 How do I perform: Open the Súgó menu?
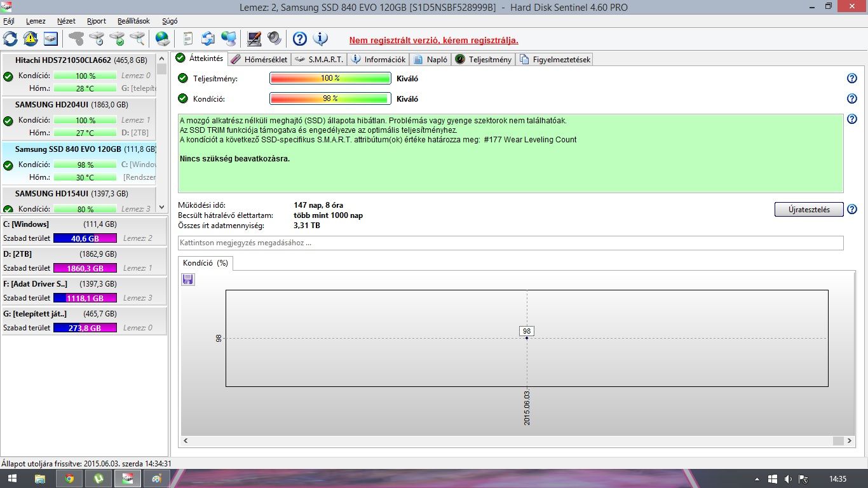(170, 21)
